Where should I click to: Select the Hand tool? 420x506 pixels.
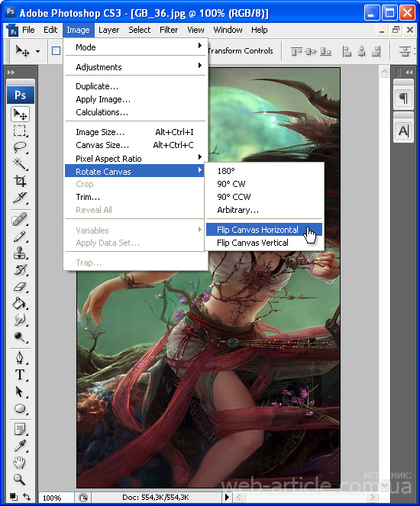pyautogui.click(x=19, y=462)
